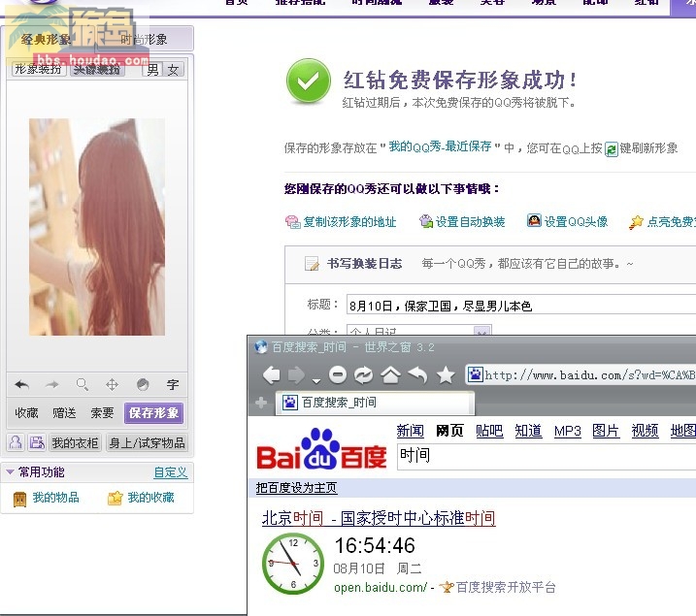Click the 复制该形象的地址 link
This screenshot has width=696, height=616.
(x=349, y=221)
